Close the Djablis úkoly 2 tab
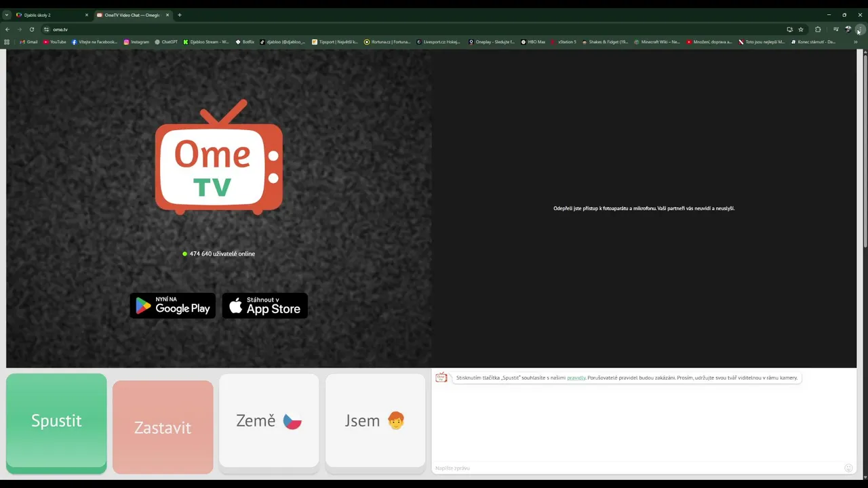The width and height of the screenshot is (868, 488). click(86, 15)
